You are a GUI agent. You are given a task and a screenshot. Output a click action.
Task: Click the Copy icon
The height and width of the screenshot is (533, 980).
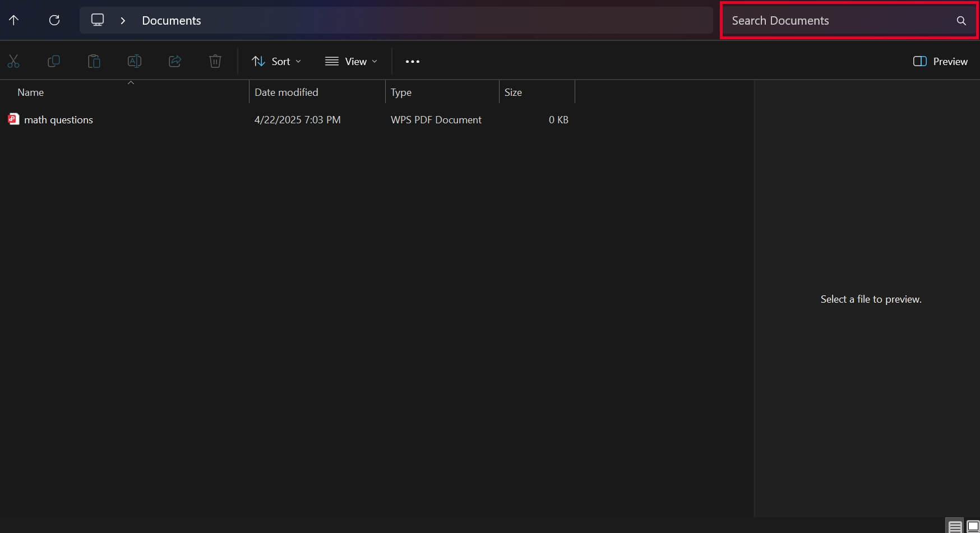coord(54,62)
